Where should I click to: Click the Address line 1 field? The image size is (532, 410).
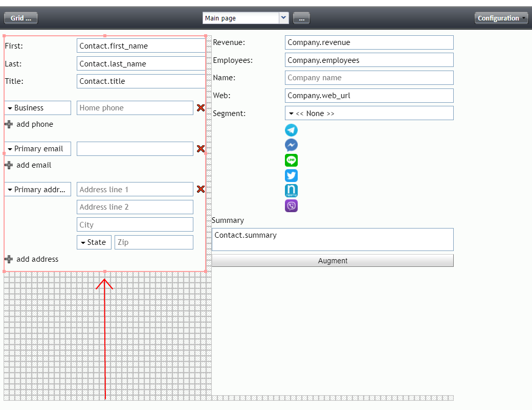[135, 189]
